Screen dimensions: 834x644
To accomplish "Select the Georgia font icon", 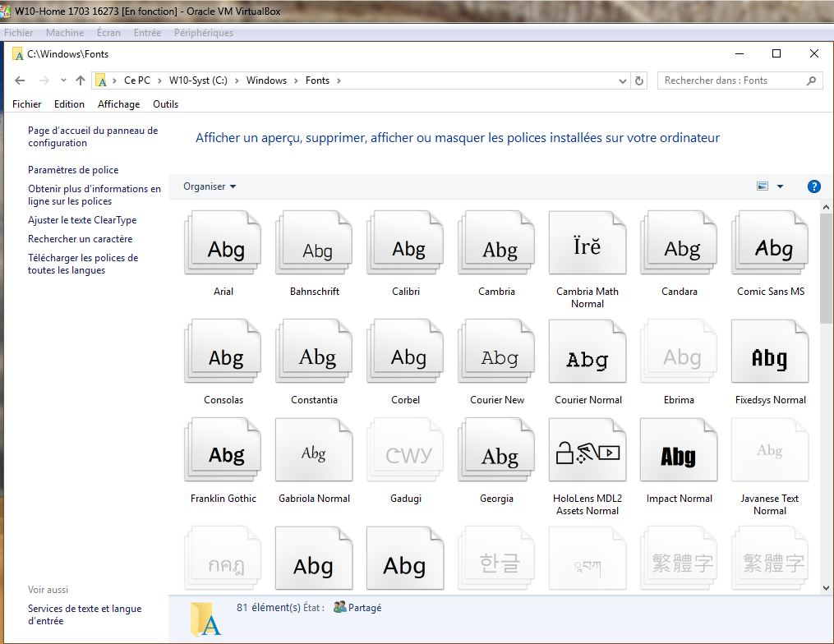I will point(497,449).
